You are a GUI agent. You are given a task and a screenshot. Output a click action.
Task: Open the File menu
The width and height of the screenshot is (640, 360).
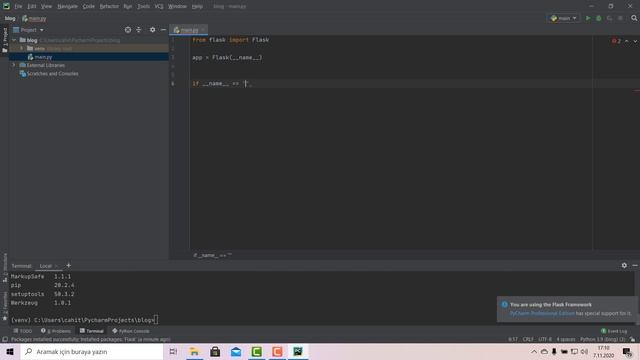click(x=18, y=6)
